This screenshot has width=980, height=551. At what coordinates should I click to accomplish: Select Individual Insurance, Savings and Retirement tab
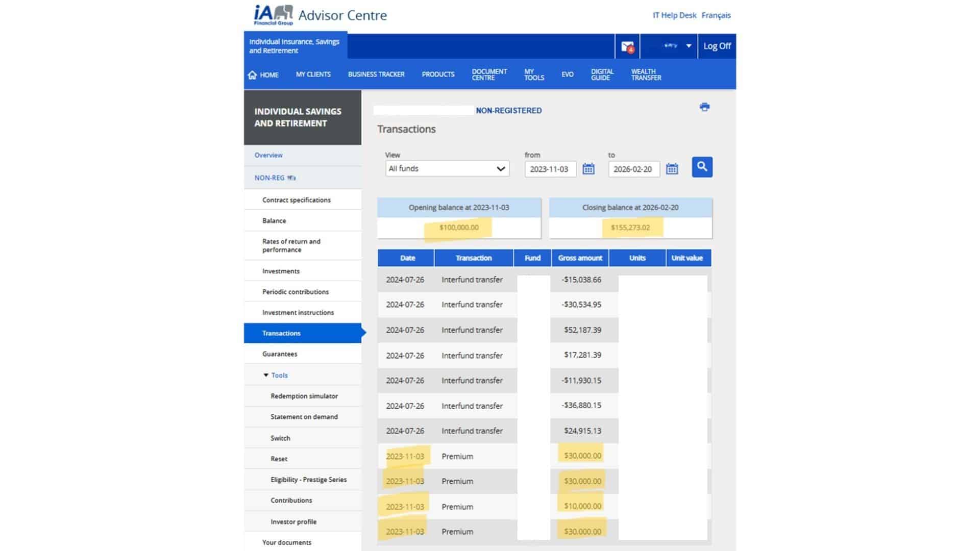pyautogui.click(x=295, y=46)
